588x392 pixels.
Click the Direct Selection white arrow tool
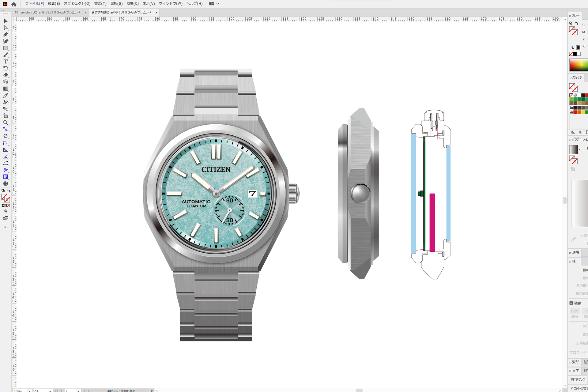point(6,28)
